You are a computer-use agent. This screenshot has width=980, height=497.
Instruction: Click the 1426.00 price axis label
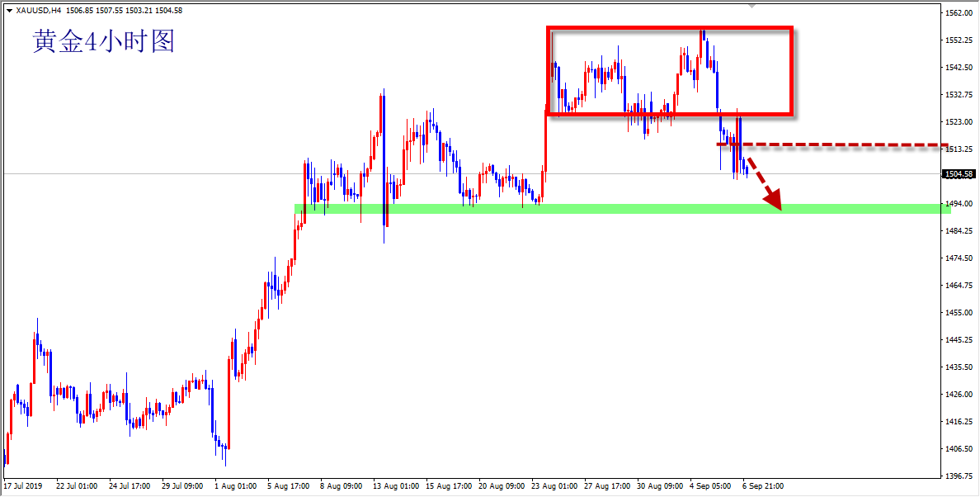pyautogui.click(x=958, y=395)
